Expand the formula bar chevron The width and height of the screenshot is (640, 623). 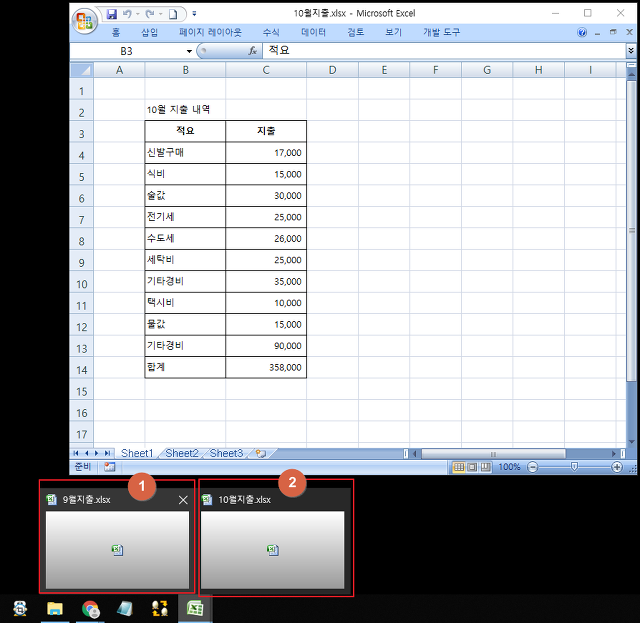point(631,51)
